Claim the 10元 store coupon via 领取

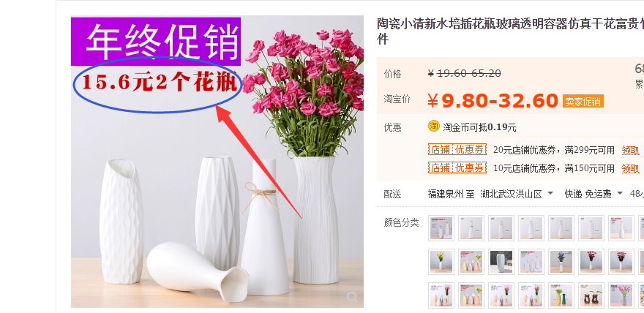point(630,169)
